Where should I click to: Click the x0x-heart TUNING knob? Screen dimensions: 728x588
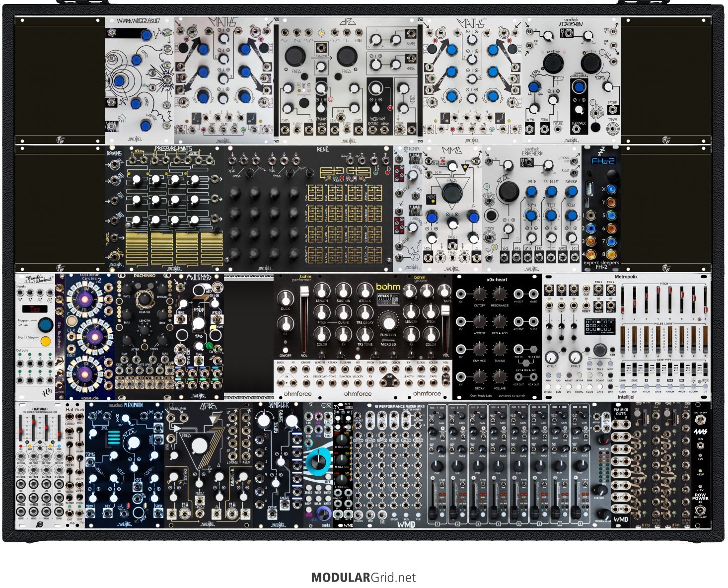pyautogui.click(x=500, y=350)
